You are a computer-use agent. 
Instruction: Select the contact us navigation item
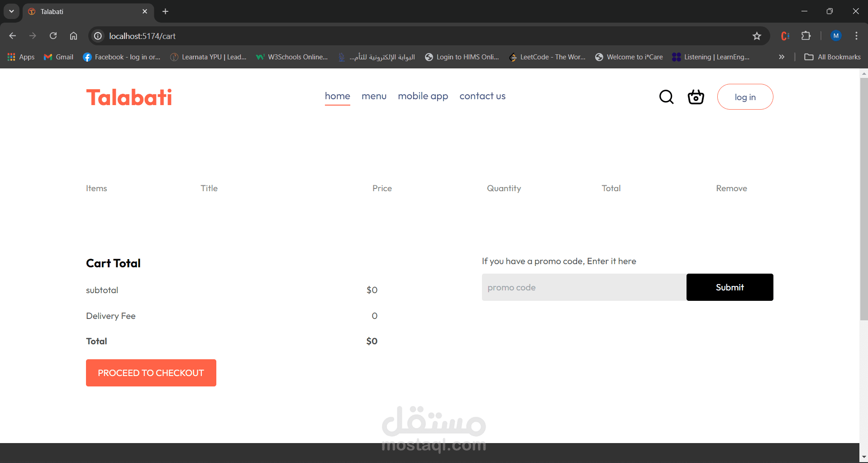click(482, 96)
